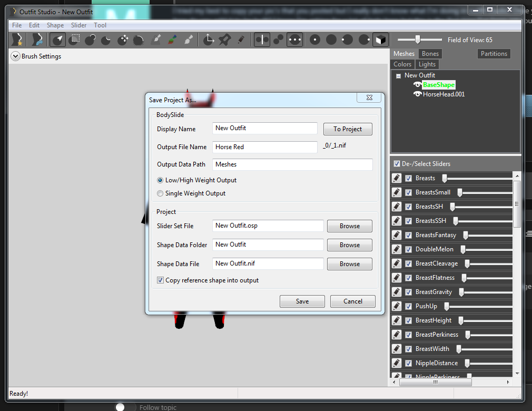This screenshot has width=532, height=411.
Task: Click the New Project icon with star
Action: [x=17, y=40]
